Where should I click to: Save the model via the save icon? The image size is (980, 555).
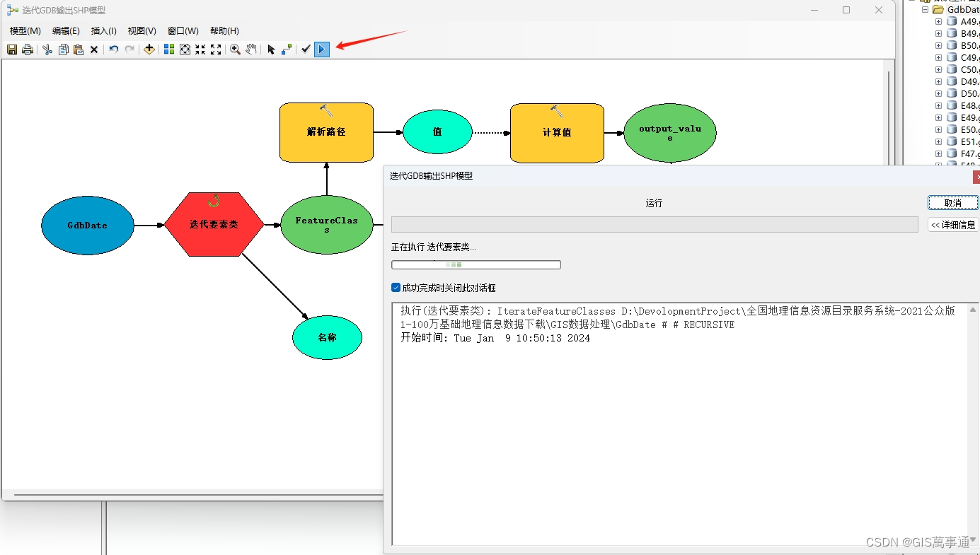pyautogui.click(x=11, y=49)
